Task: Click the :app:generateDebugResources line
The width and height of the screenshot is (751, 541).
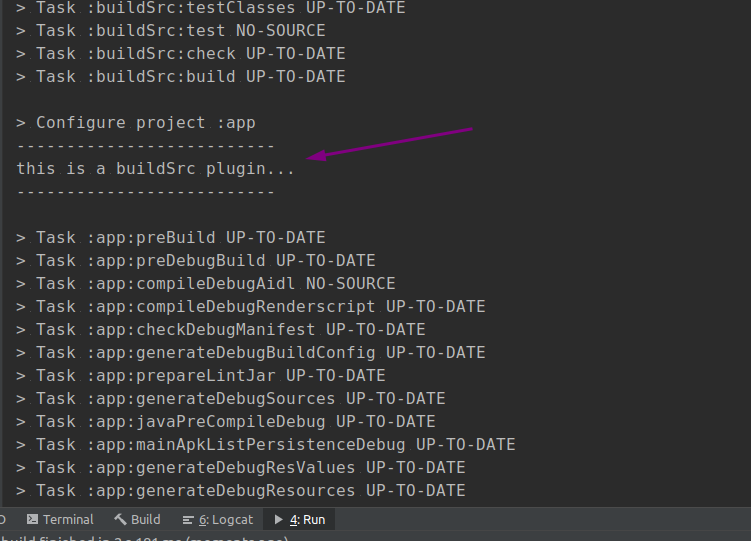Action: click(240, 490)
